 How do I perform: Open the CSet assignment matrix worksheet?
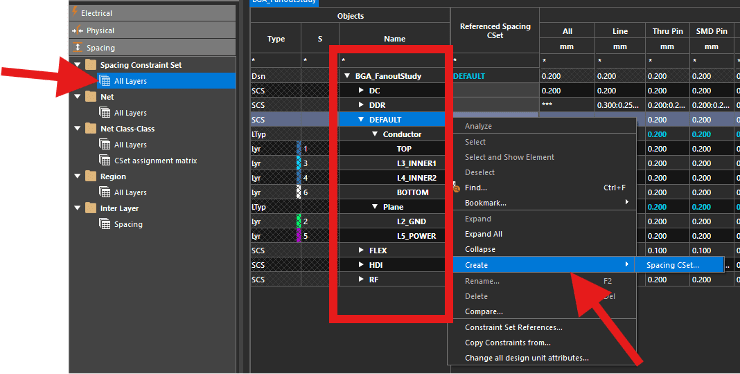click(155, 161)
